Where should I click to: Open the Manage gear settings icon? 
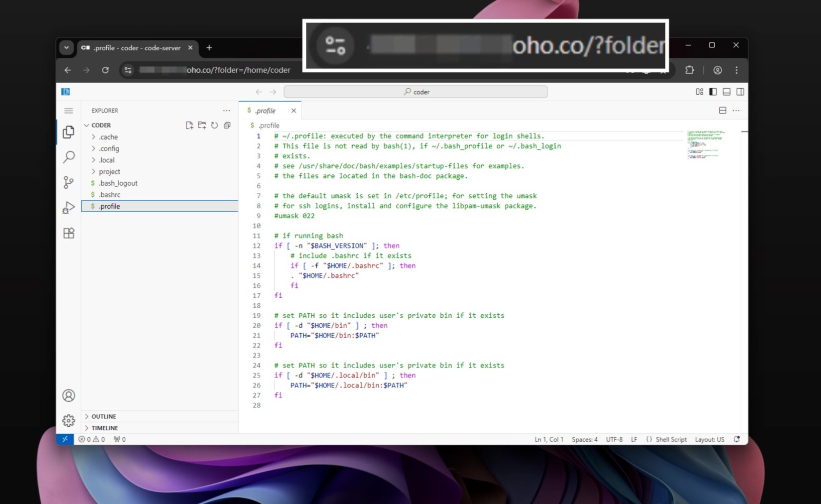pos(69,421)
